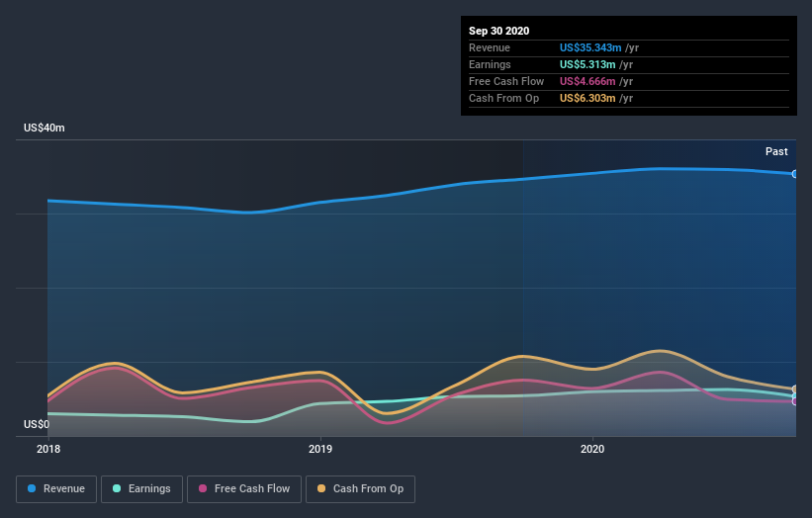Image resolution: width=812 pixels, height=518 pixels.
Task: Click the Earnings row label in tooltip
Action: pos(490,64)
